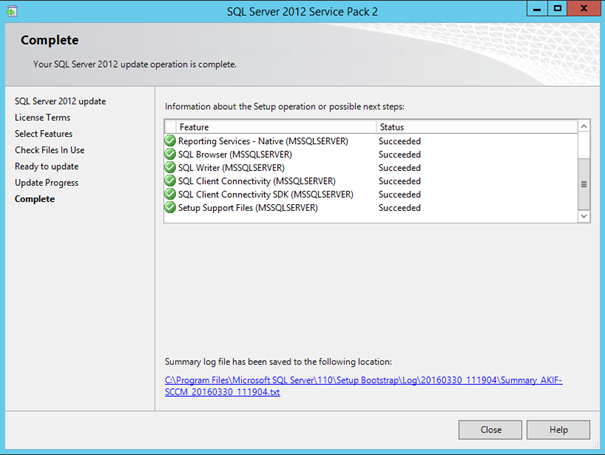
Task: Click the 'Information about the Setup operation' text
Action: click(x=284, y=107)
